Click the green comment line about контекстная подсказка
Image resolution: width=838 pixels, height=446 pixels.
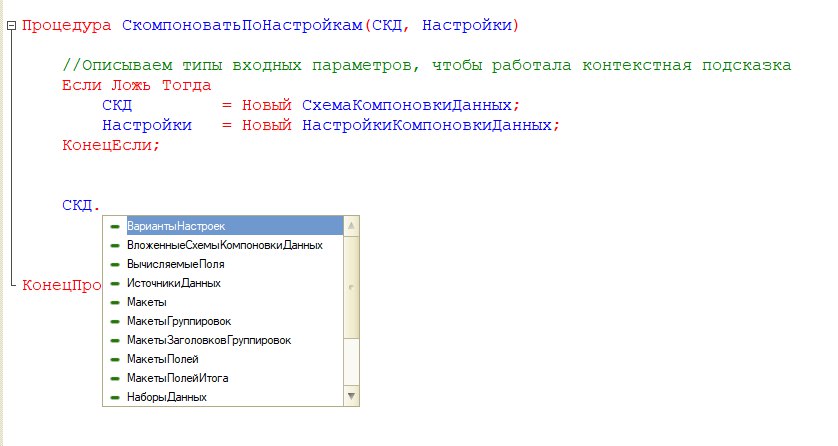426,65
